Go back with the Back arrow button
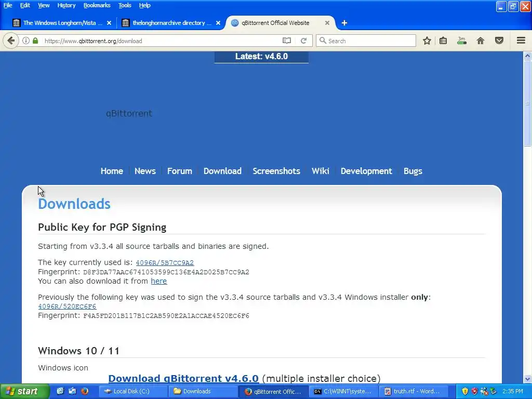Viewport: 532px width, 399px height. [11, 41]
